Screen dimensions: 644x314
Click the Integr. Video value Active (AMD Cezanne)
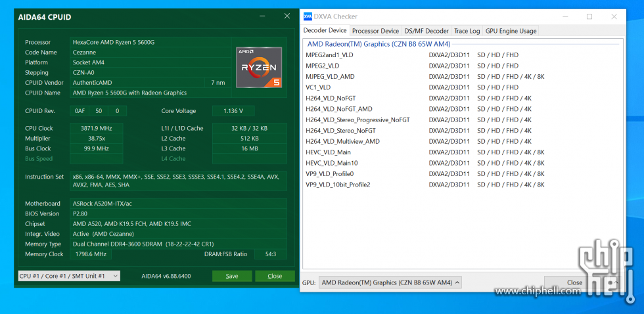click(x=178, y=234)
